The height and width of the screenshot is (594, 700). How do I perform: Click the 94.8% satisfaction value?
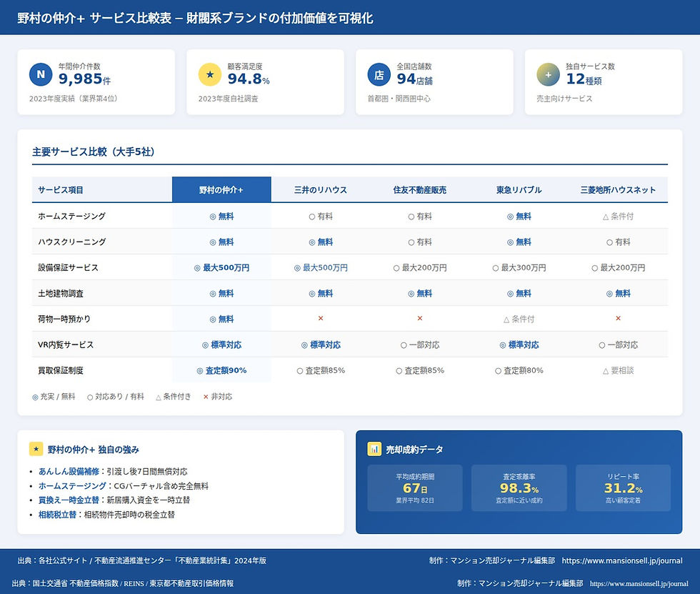pos(249,79)
